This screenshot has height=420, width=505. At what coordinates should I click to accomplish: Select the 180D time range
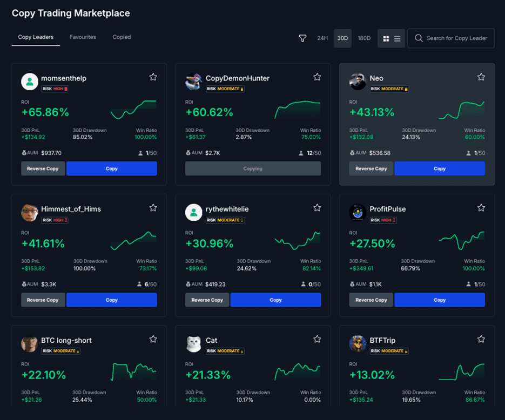[363, 38]
